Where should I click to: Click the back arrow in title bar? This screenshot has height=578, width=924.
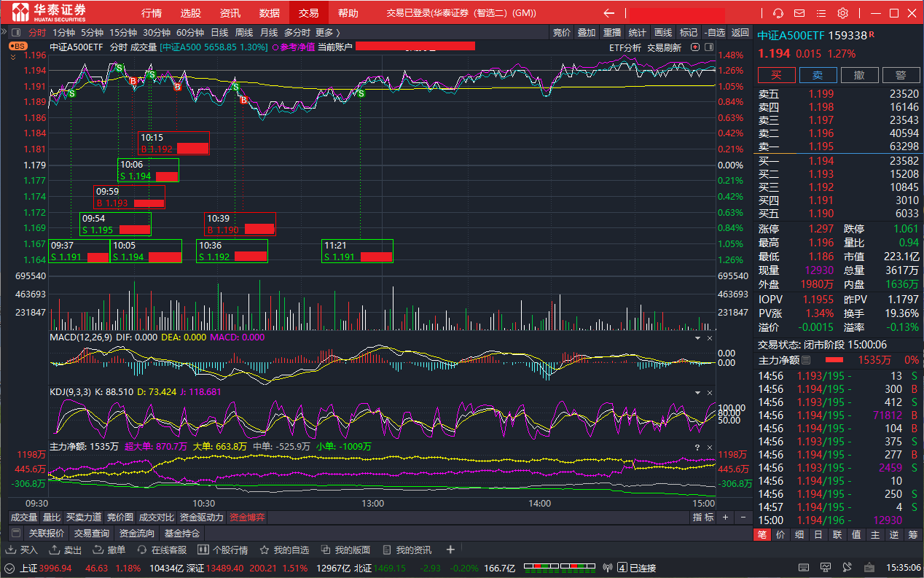point(608,13)
